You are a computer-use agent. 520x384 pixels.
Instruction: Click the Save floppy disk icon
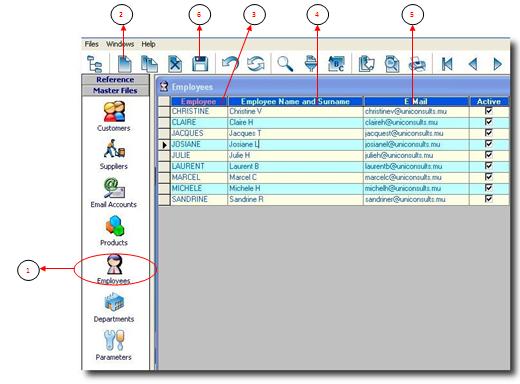click(200, 64)
